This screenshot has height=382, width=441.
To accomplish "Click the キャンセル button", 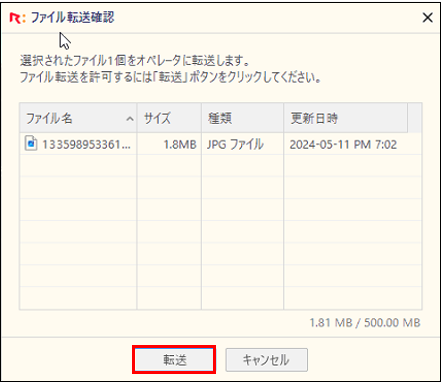I will click(x=266, y=360).
